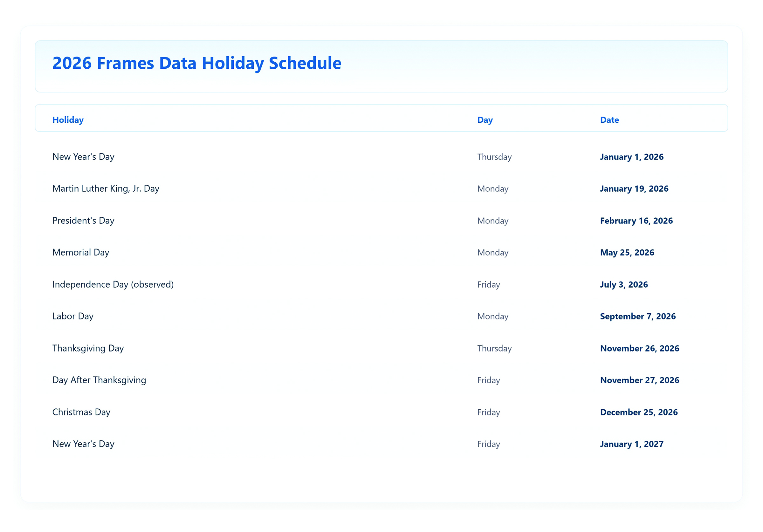
Task: Select the Memorial Day row
Action: pos(80,252)
